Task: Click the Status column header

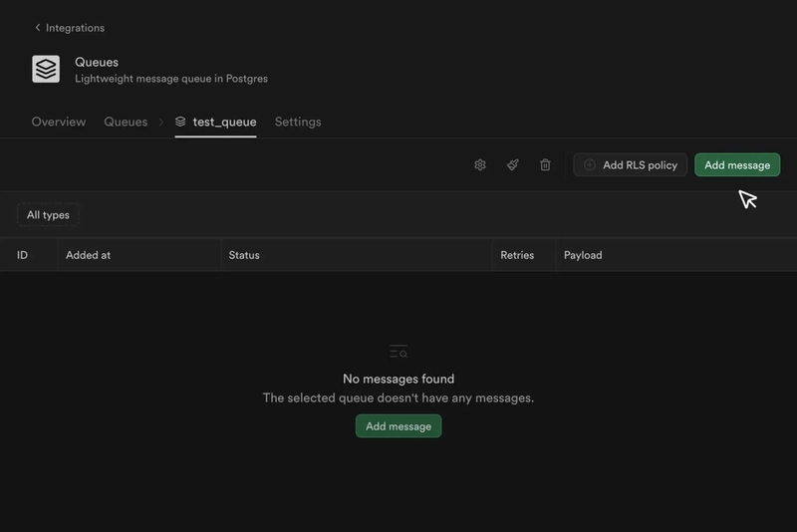Action: tap(244, 255)
